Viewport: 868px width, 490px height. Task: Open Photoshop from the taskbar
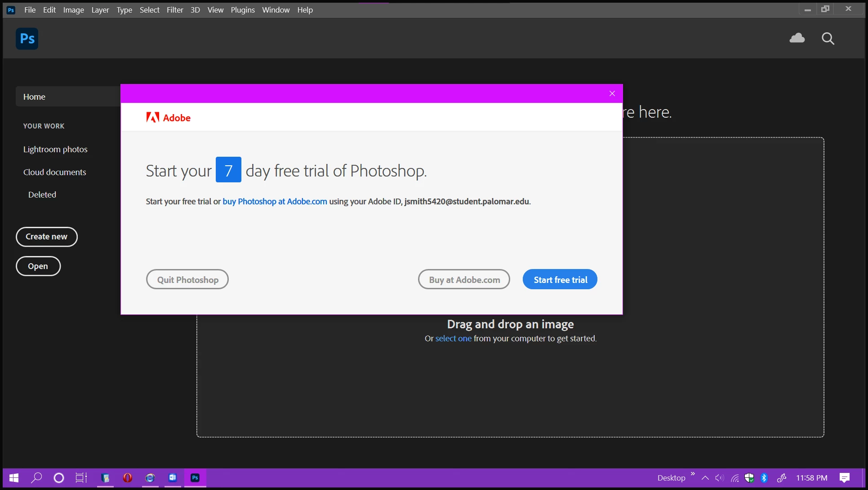point(195,477)
